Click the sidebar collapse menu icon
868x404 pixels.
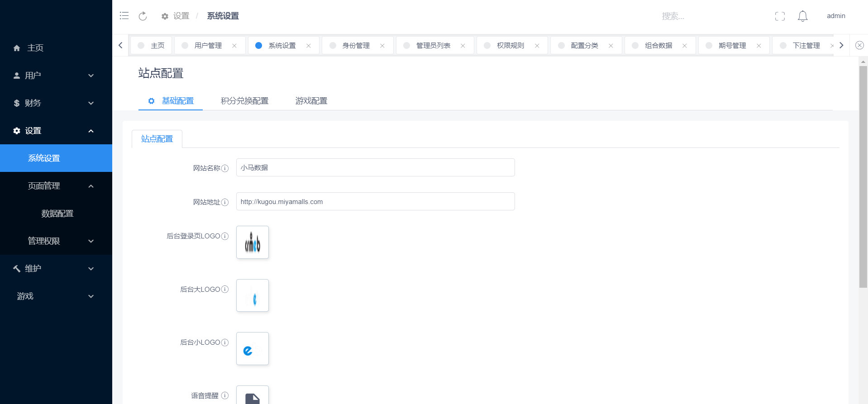[124, 16]
